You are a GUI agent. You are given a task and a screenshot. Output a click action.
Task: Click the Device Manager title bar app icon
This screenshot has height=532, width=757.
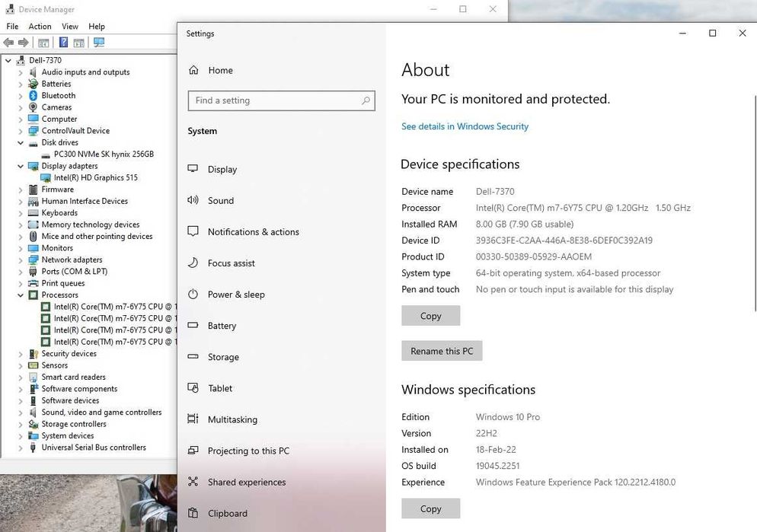point(10,8)
